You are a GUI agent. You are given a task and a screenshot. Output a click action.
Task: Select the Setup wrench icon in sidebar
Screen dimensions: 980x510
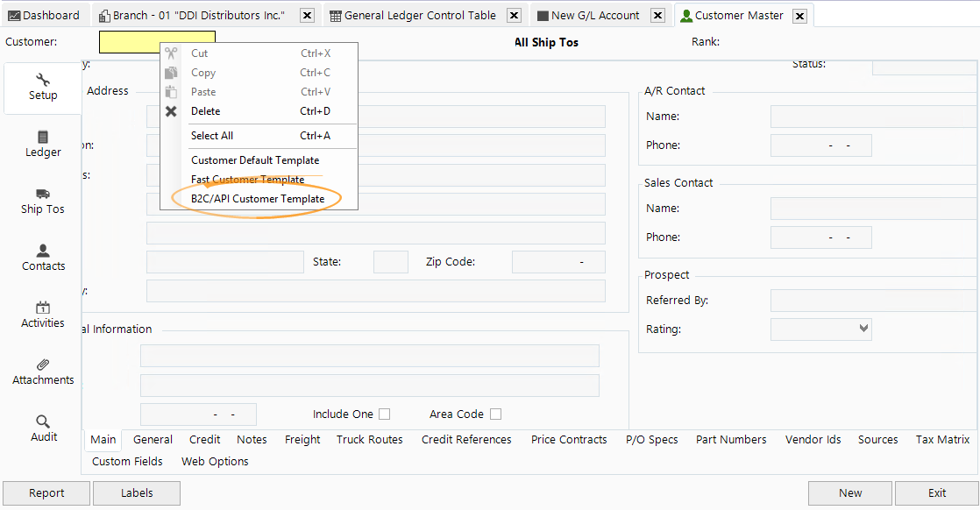click(42, 81)
